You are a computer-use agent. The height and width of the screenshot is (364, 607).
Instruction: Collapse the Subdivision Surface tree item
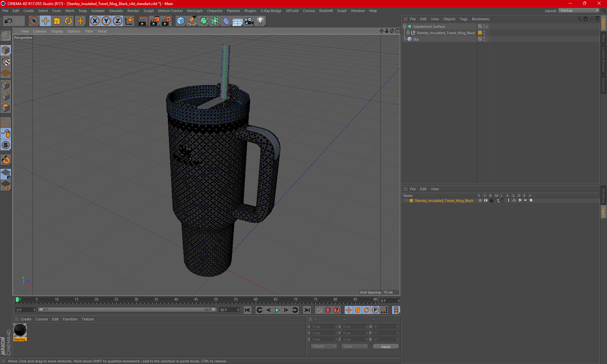pos(405,27)
